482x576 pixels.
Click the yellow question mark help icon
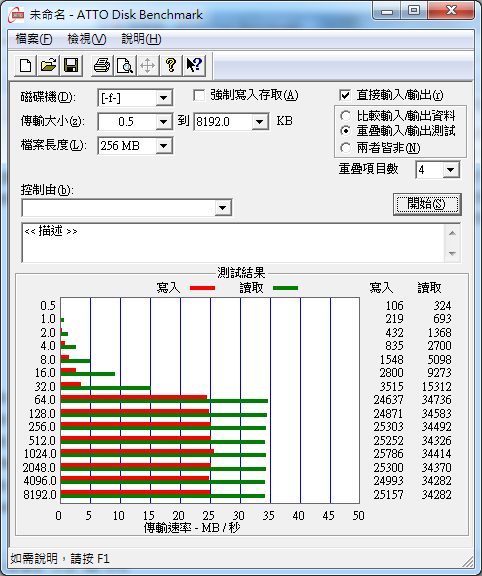click(170, 66)
